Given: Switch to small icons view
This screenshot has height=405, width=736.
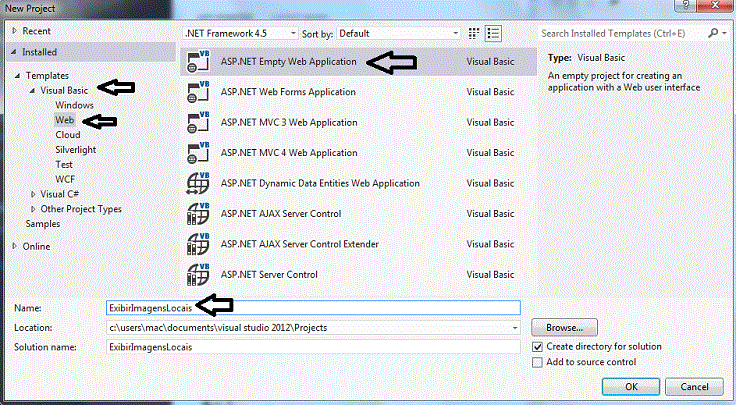Looking at the screenshot, I should click(474, 33).
